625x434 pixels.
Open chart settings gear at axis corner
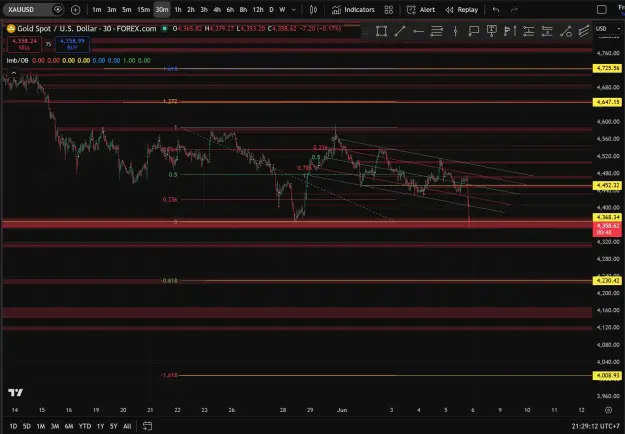tap(608, 410)
